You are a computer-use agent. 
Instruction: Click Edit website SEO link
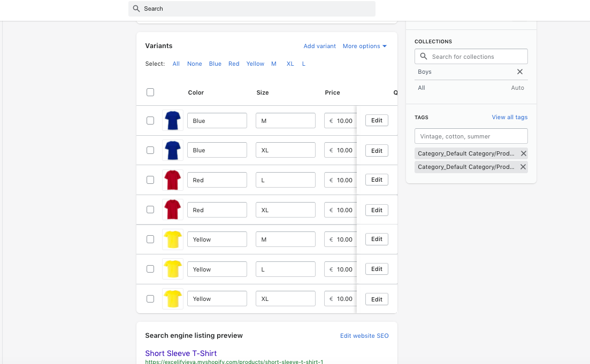tap(364, 336)
